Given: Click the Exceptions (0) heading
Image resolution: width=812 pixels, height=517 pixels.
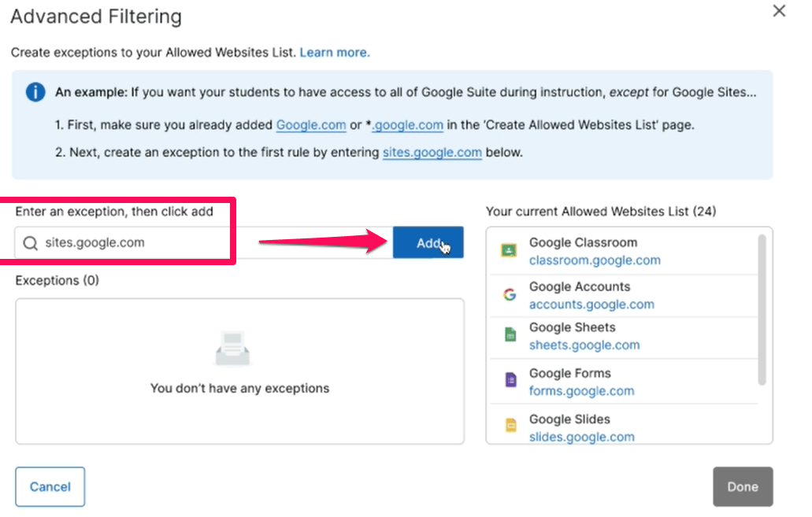Looking at the screenshot, I should click(57, 280).
